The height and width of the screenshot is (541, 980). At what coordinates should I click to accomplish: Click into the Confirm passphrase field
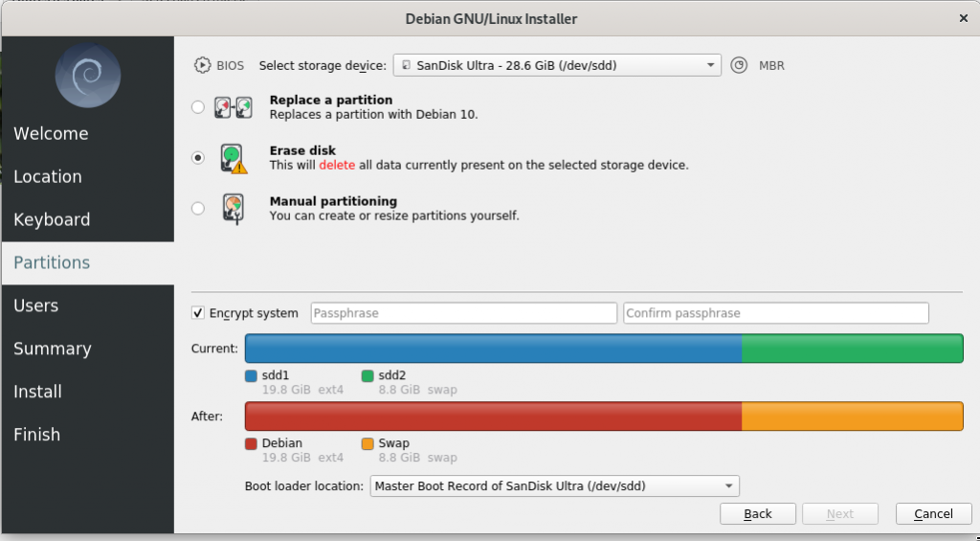click(775, 313)
